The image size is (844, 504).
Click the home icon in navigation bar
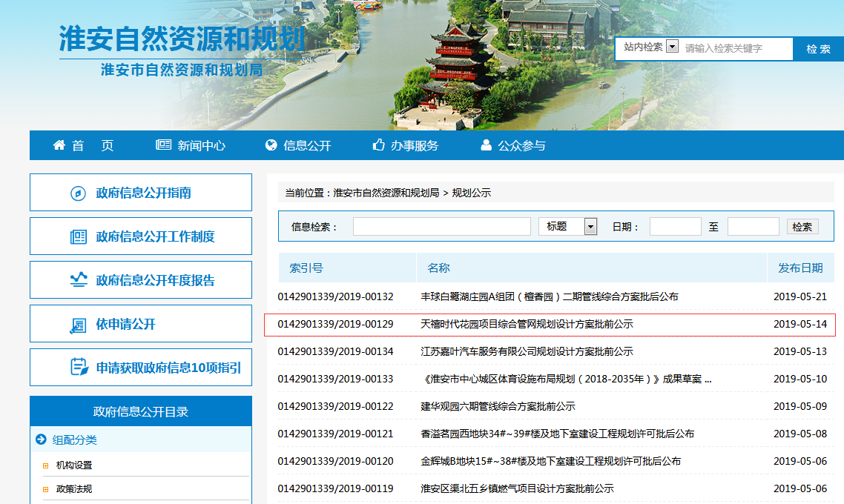point(59,145)
